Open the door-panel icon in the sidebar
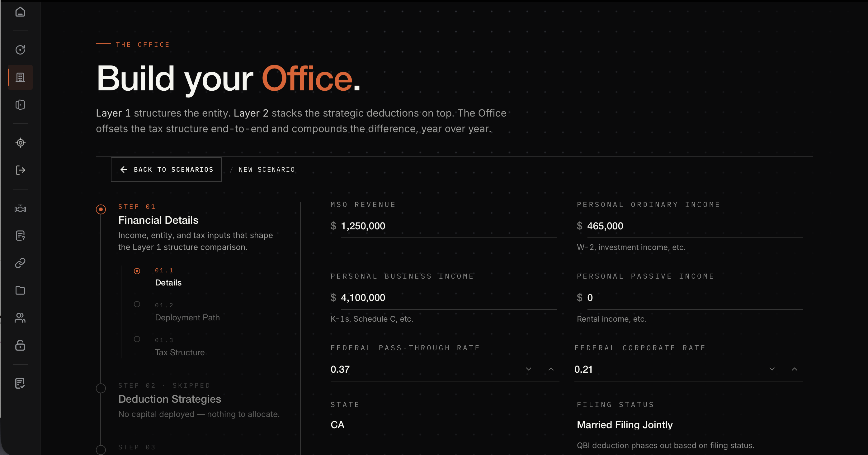 point(20,105)
